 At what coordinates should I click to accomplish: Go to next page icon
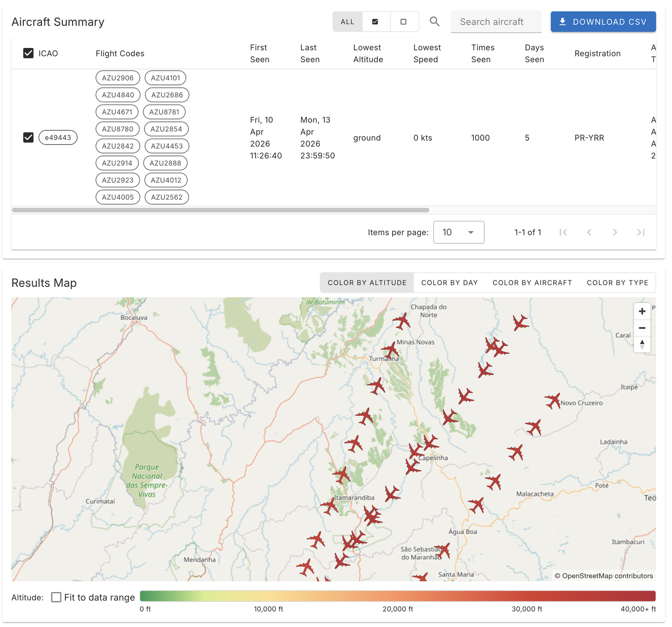pyautogui.click(x=615, y=232)
